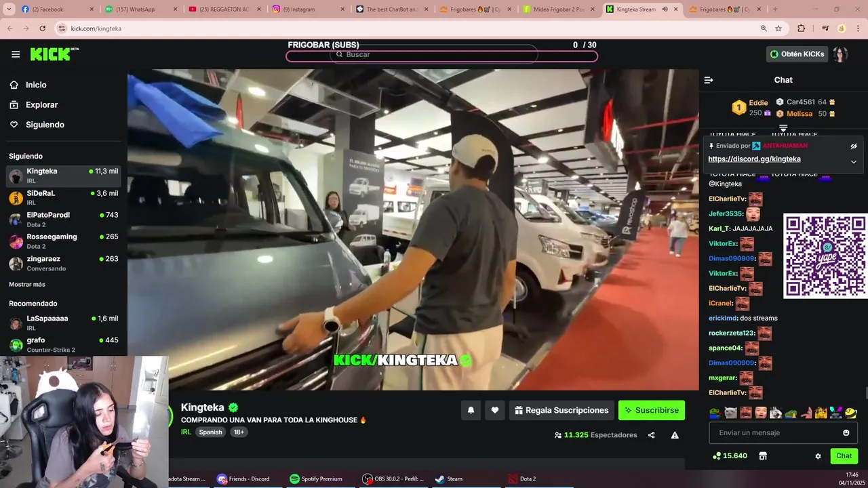Viewport: 868px width, 488px height.
Task: Click the share stream icon
Action: coord(652,435)
